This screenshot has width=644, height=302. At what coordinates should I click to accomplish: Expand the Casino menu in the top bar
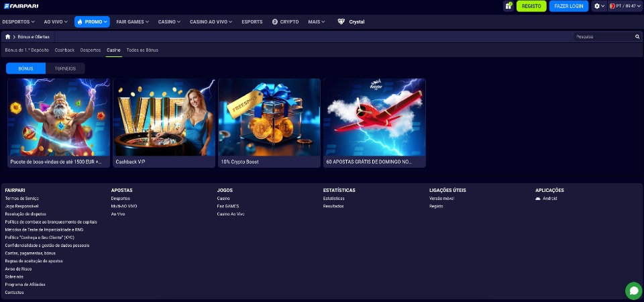point(169,21)
